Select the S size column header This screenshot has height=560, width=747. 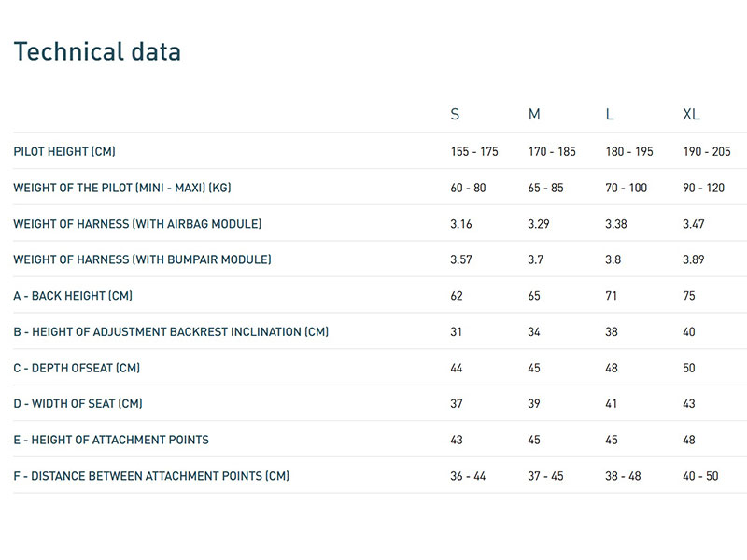point(455,115)
